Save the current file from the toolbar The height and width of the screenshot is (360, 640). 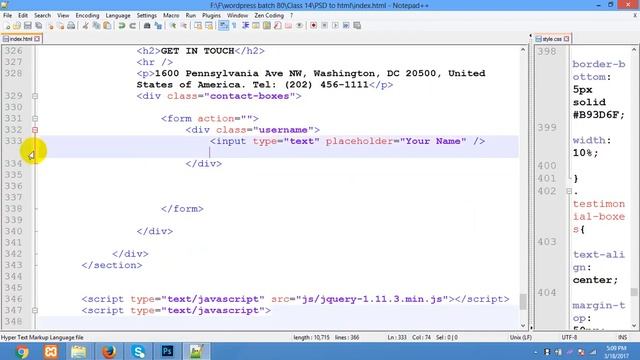coord(28,26)
